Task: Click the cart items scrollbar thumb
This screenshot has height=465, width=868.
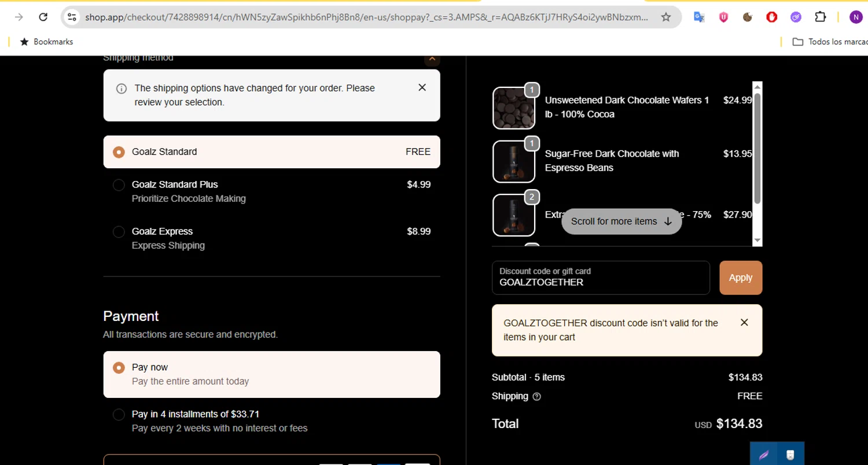Action: coord(757,149)
